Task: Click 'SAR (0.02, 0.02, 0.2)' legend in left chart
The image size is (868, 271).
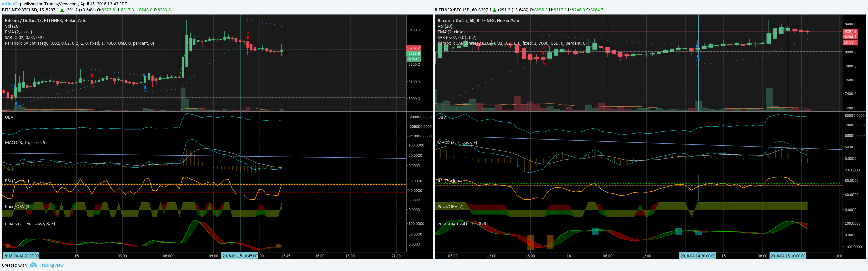Action: click(x=25, y=37)
